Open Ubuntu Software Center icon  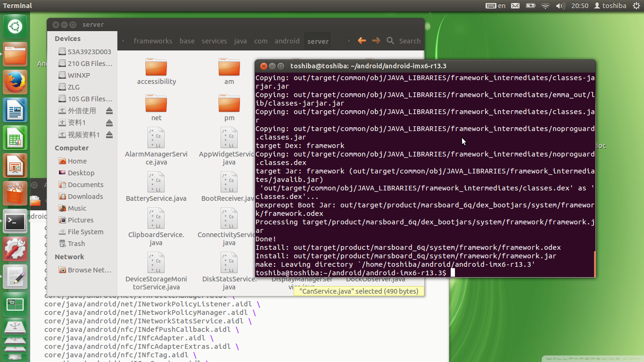[15, 193]
